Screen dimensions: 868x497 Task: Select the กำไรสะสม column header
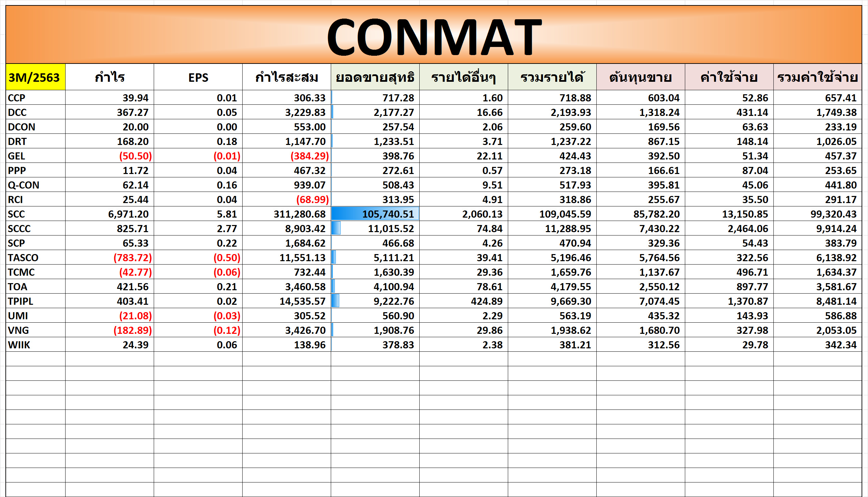click(287, 77)
